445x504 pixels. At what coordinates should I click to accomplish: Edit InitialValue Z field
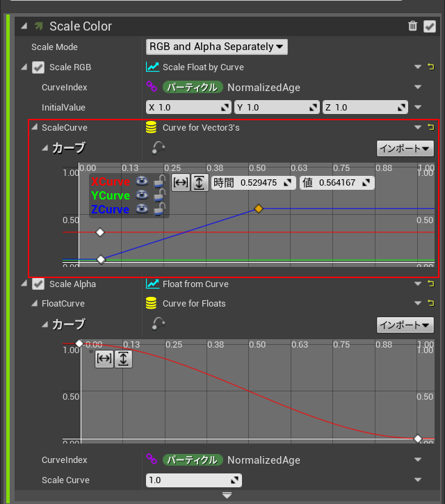click(365, 107)
